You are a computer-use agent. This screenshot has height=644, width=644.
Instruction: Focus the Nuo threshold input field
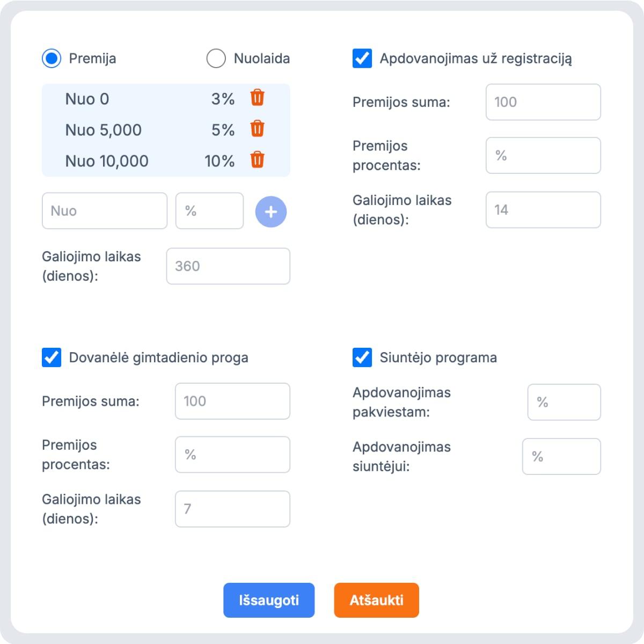pos(105,211)
